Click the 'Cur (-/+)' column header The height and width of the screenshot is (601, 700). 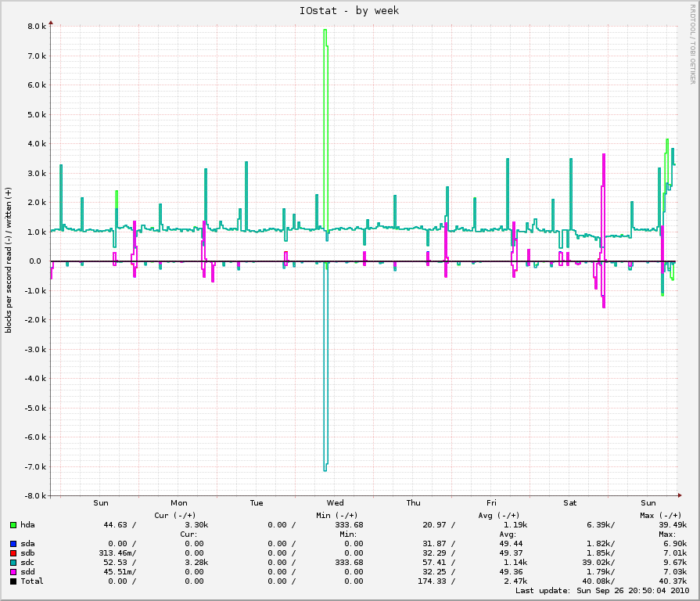pos(175,516)
